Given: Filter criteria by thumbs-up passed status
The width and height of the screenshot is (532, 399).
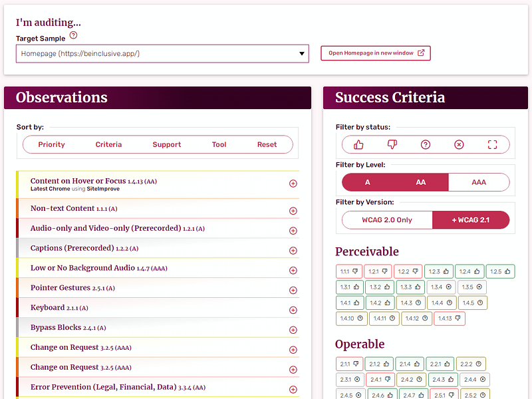Looking at the screenshot, I should [358, 145].
